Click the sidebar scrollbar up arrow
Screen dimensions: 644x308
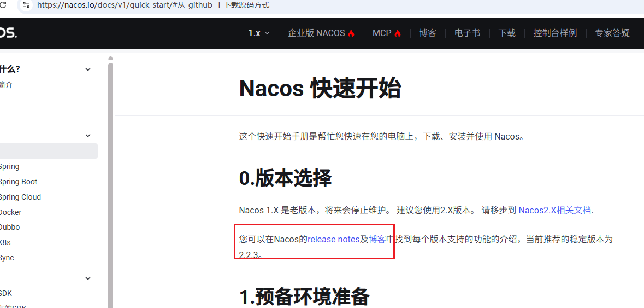pos(110,58)
